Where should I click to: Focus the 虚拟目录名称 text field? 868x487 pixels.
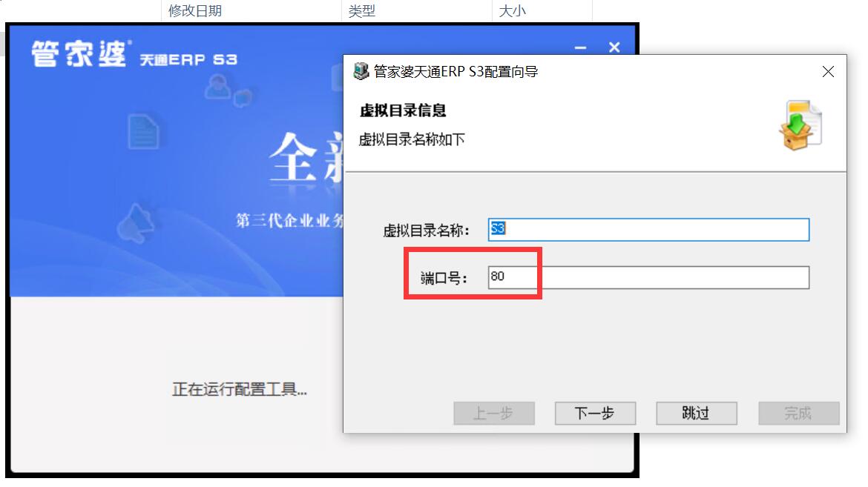pos(648,229)
